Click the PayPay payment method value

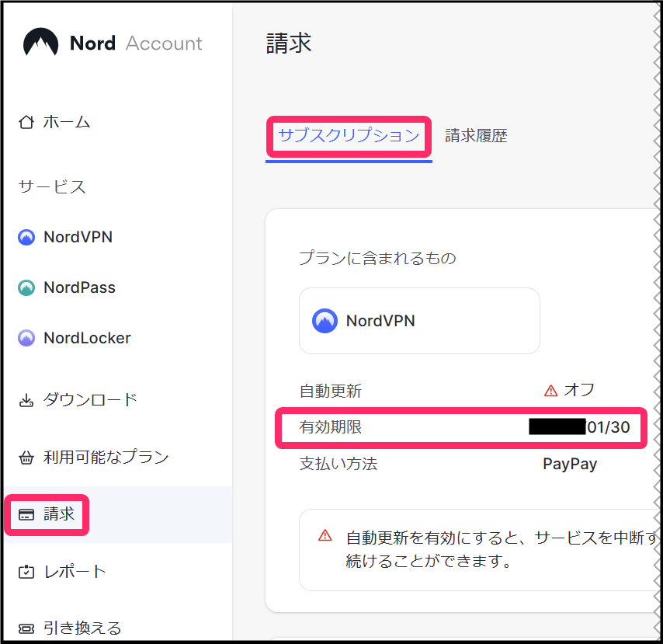(570, 465)
